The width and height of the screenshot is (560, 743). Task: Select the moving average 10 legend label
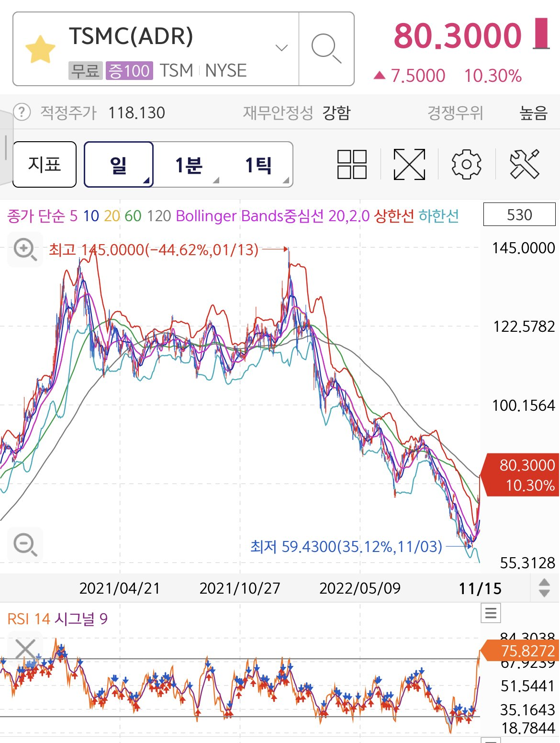pyautogui.click(x=91, y=216)
